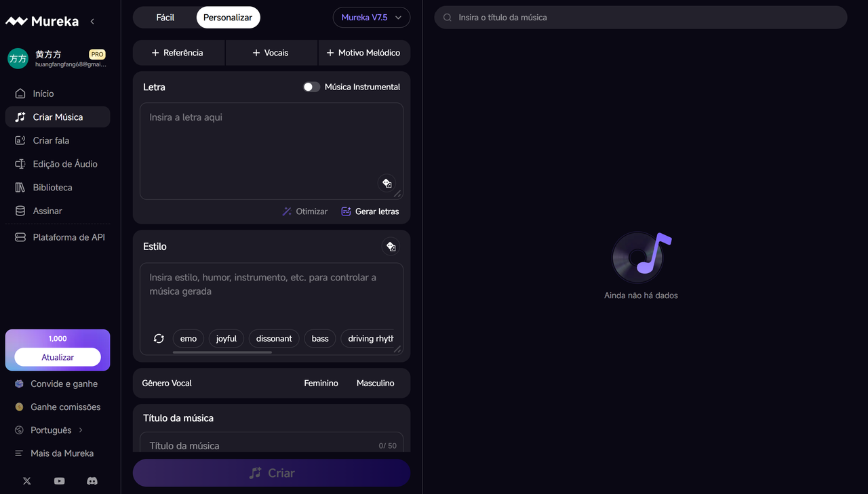Viewport: 868px width, 494px height.
Task: Open YouTube via its footer icon
Action: (59, 481)
